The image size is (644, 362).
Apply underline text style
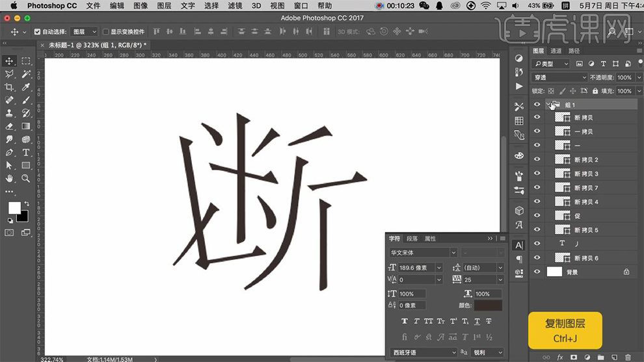(x=477, y=321)
